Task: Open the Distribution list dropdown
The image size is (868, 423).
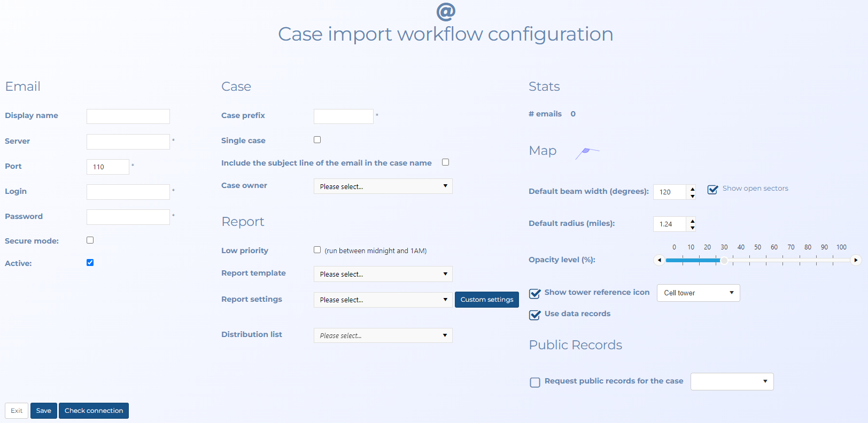Action: click(x=383, y=335)
